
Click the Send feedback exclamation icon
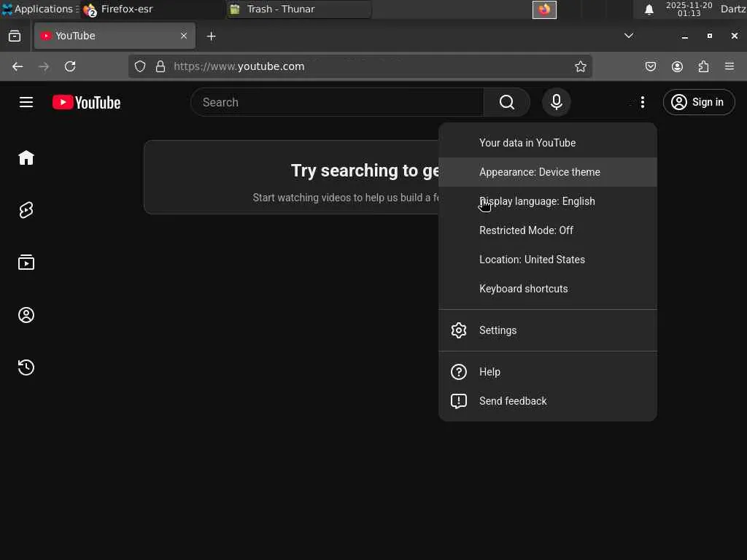click(458, 401)
